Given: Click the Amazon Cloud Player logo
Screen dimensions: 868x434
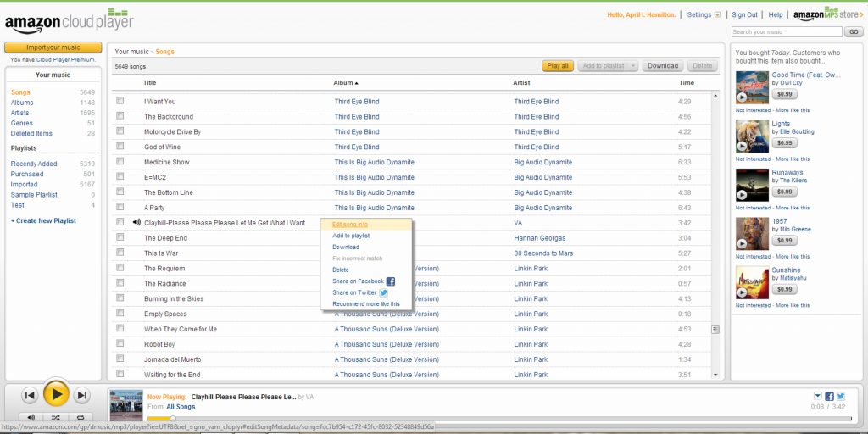Looking at the screenshot, I should (x=70, y=21).
